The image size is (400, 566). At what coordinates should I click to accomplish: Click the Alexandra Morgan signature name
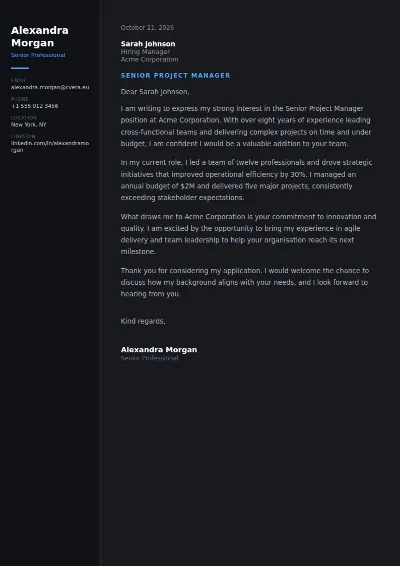pyautogui.click(x=159, y=349)
